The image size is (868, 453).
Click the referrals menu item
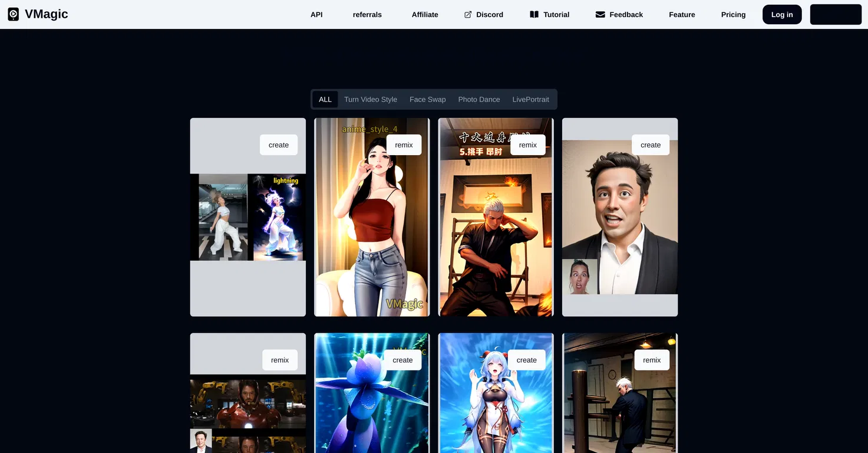pos(367,14)
